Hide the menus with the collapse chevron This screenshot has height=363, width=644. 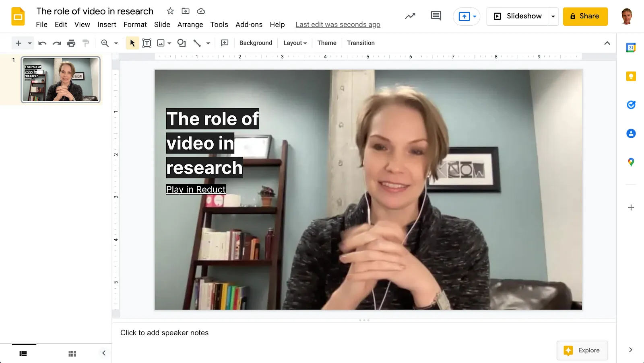(x=607, y=43)
